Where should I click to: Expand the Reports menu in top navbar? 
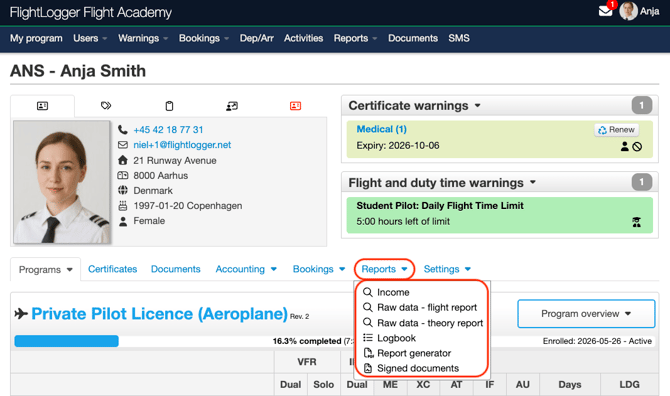355,38
